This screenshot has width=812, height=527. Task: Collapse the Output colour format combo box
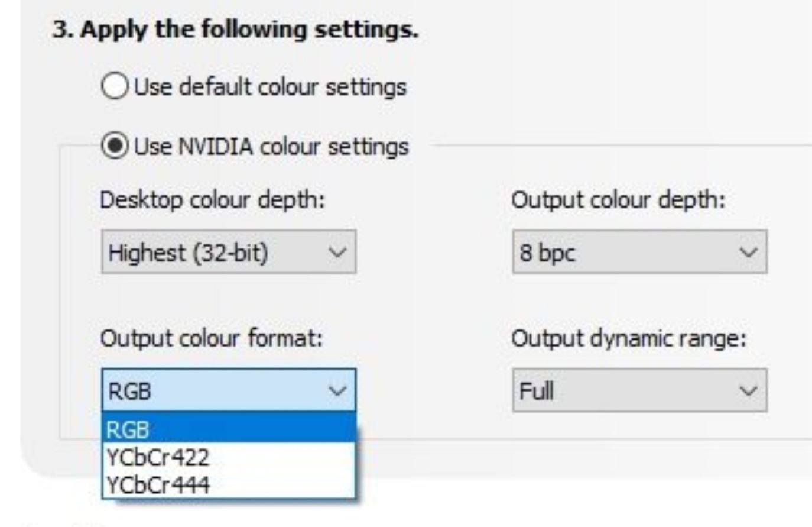(x=229, y=390)
